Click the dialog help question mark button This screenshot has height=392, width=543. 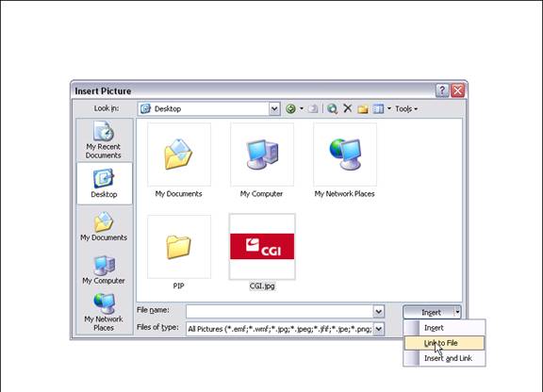[x=442, y=90]
